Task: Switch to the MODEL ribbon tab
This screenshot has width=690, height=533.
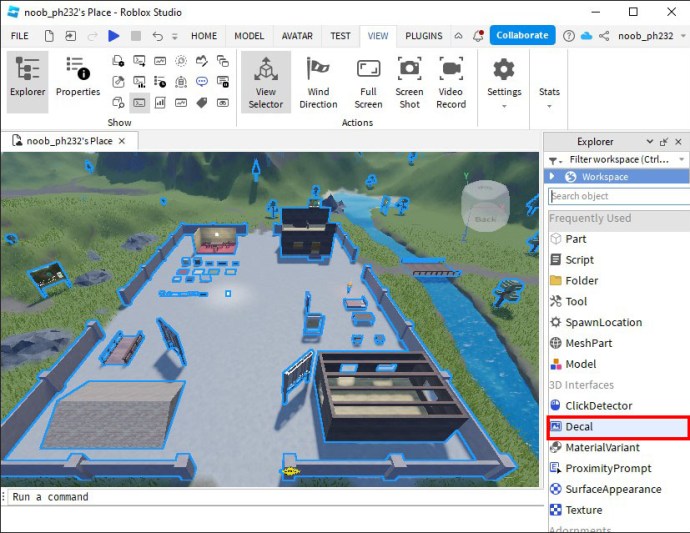Action: (x=249, y=36)
